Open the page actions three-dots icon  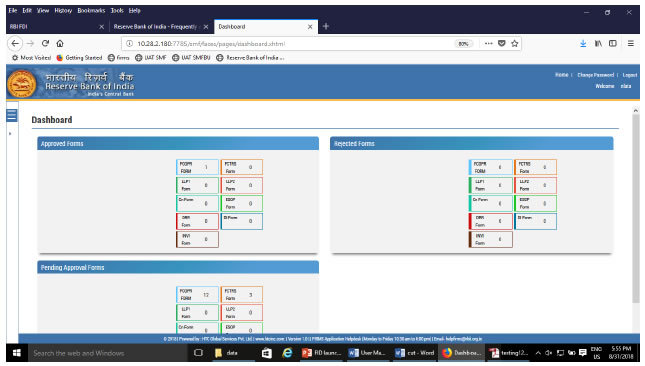point(488,43)
